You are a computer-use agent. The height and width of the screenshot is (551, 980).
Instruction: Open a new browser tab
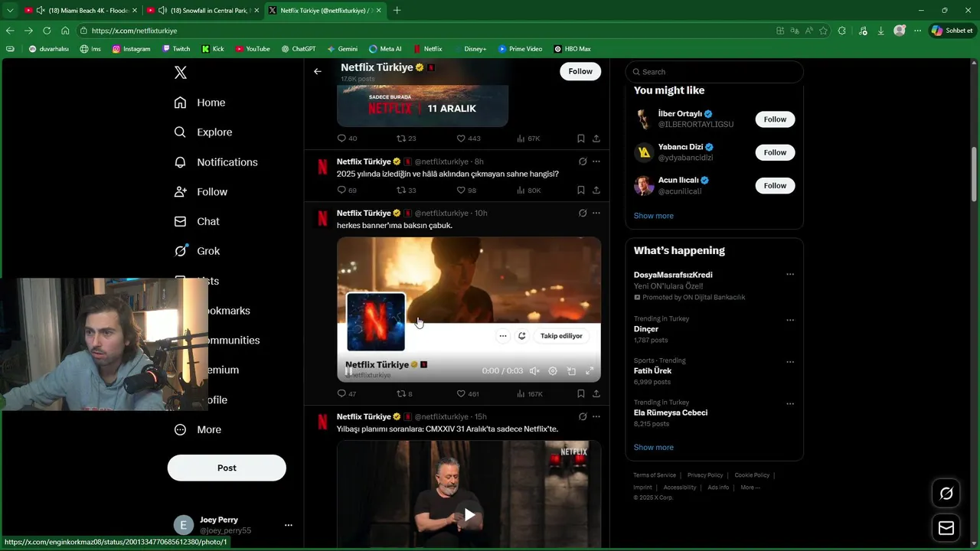(397, 10)
